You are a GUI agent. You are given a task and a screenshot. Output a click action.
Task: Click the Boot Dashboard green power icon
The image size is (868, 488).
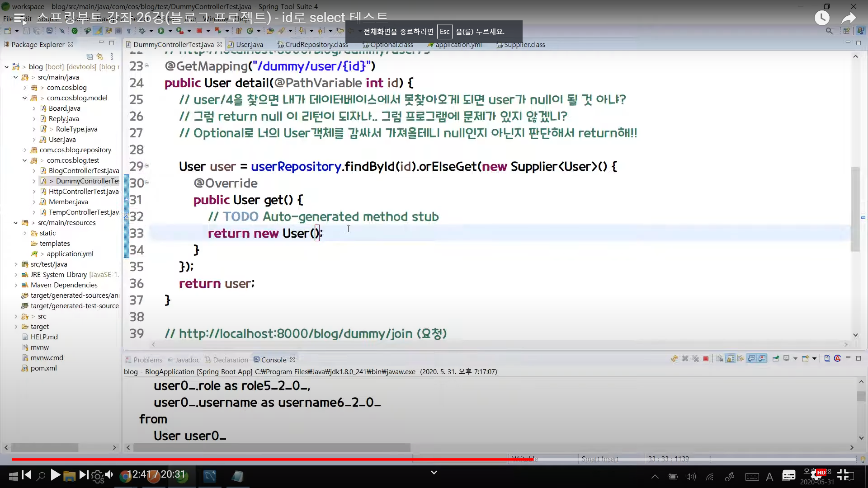point(75,31)
